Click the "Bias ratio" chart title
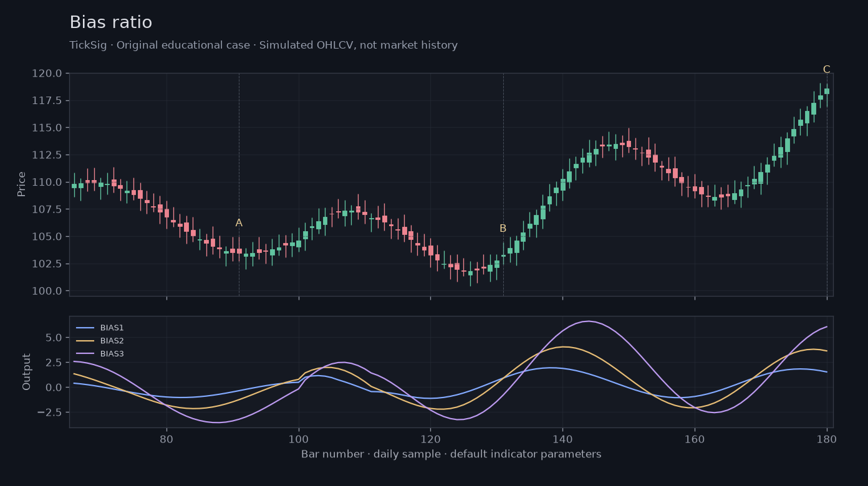This screenshot has height=486, width=868. (x=111, y=22)
